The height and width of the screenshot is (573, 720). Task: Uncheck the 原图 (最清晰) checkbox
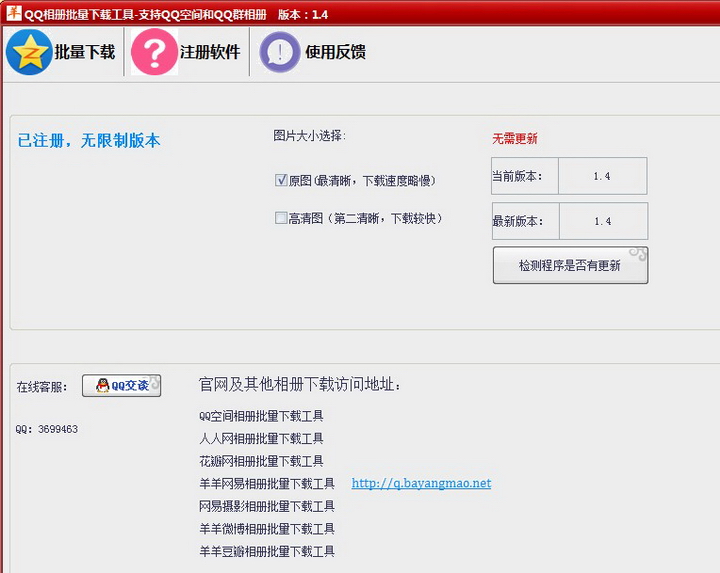(x=281, y=180)
